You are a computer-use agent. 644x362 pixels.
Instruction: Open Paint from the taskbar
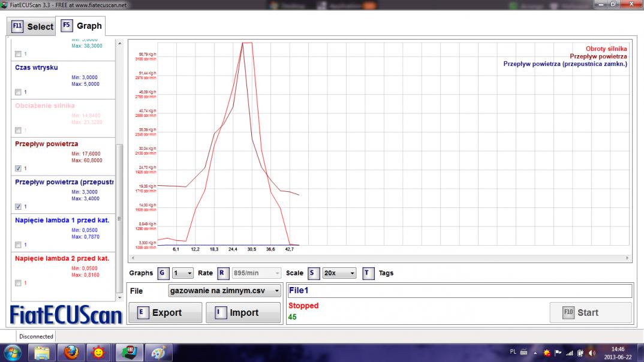pyautogui.click(x=157, y=352)
